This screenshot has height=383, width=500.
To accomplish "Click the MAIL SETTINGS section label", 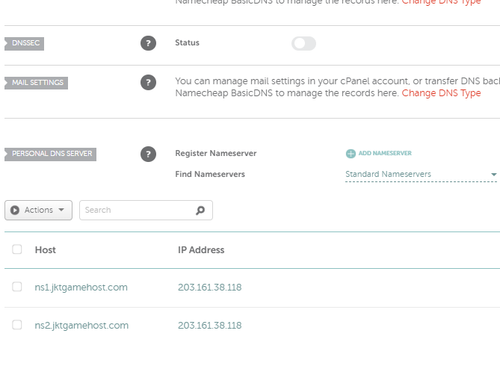I will pyautogui.click(x=36, y=83).
